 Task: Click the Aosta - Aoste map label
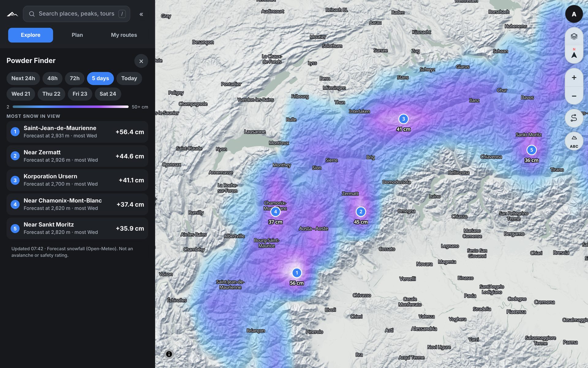tap(313, 228)
